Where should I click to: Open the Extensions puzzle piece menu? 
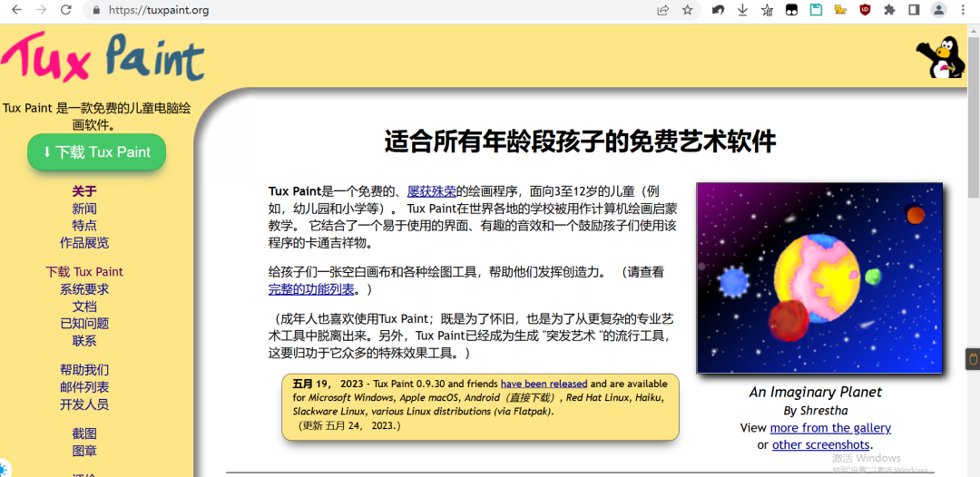[x=889, y=10]
